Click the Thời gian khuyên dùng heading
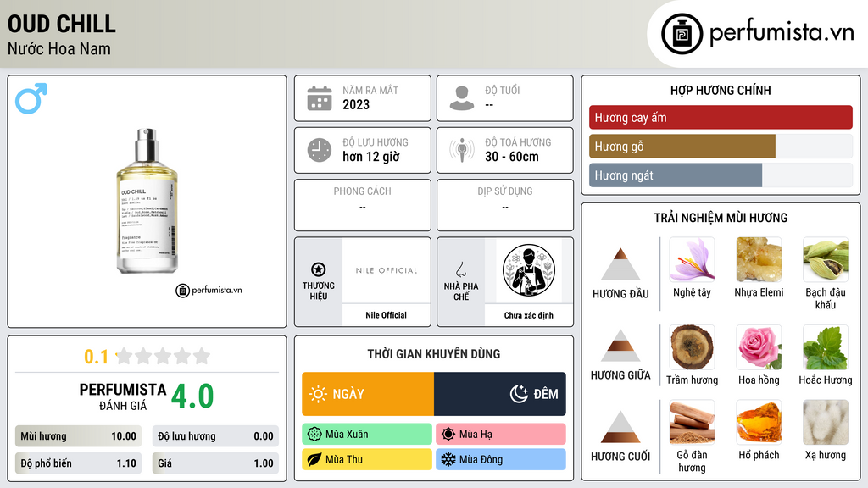Viewport: 868px width, 488px height. pyautogui.click(x=434, y=353)
